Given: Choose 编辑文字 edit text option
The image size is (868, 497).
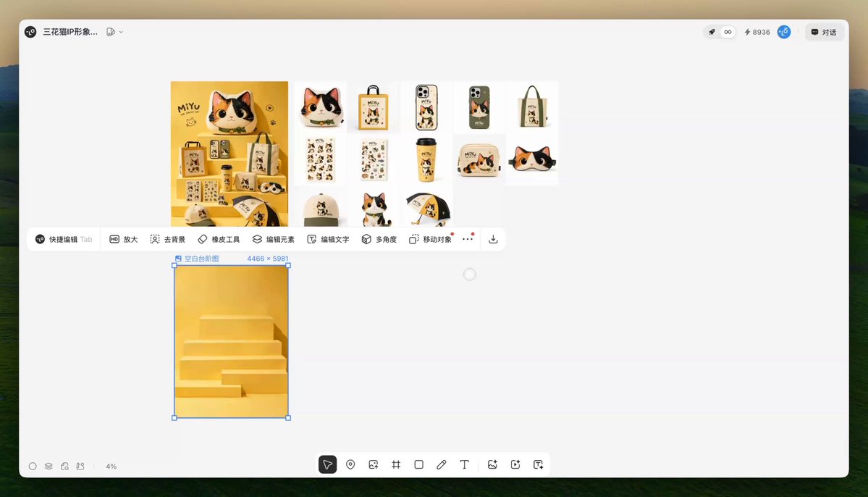Looking at the screenshot, I should pos(328,239).
